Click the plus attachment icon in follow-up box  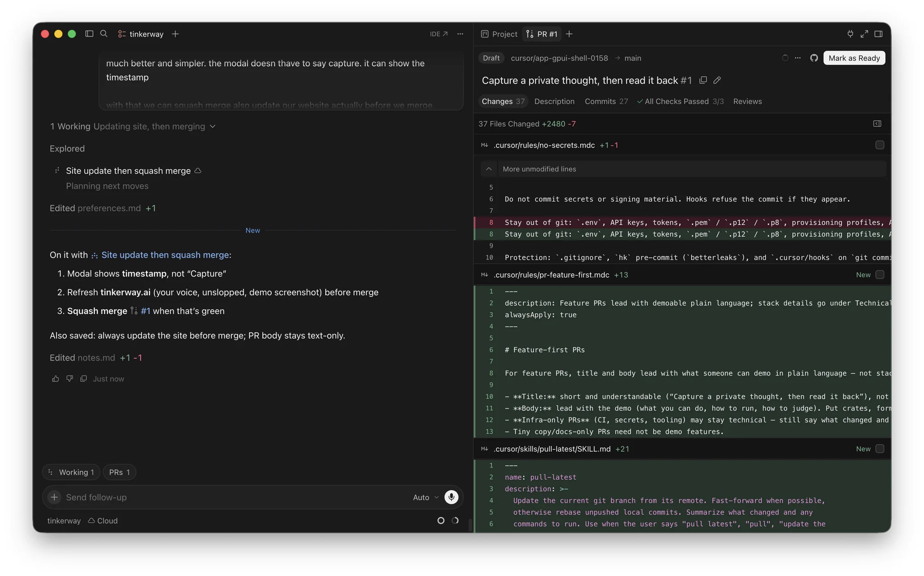click(54, 497)
